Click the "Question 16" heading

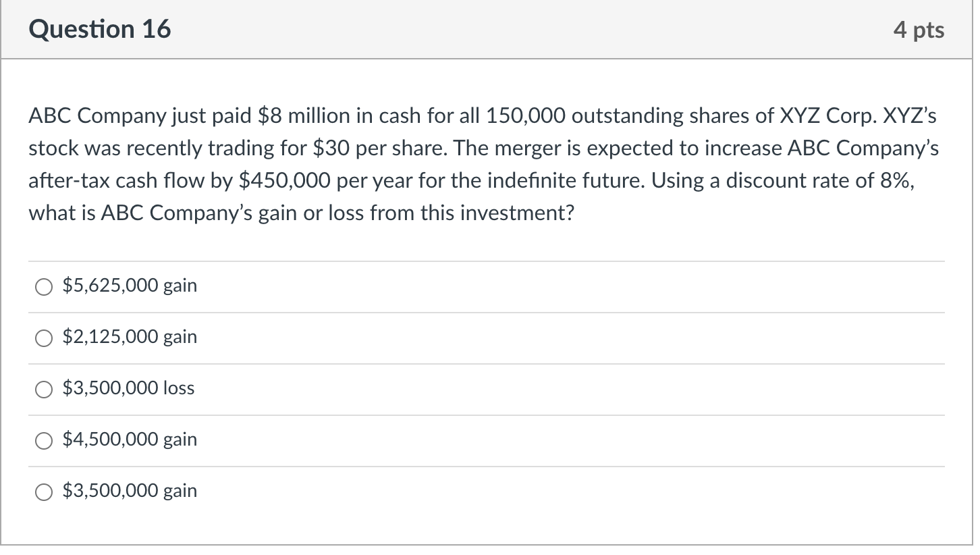(x=100, y=30)
